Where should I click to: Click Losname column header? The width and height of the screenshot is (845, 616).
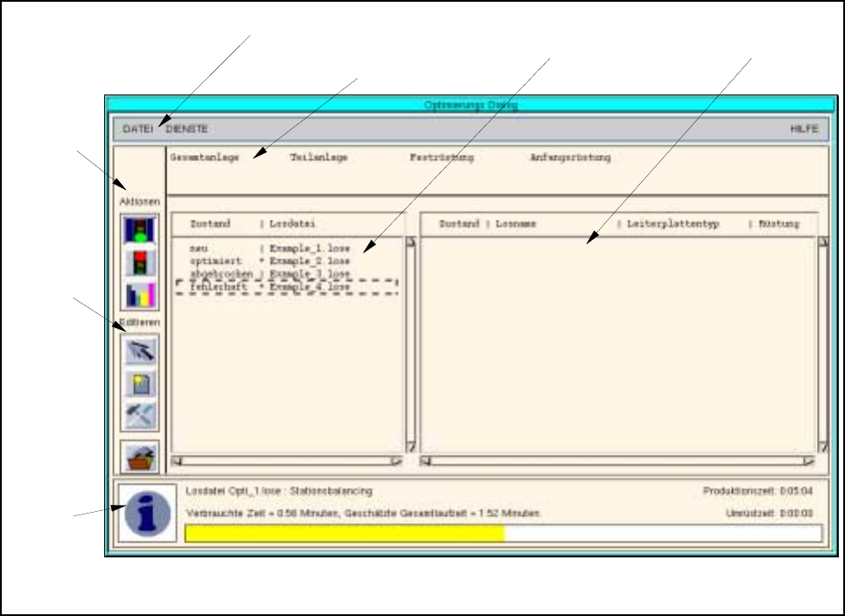tap(516, 224)
